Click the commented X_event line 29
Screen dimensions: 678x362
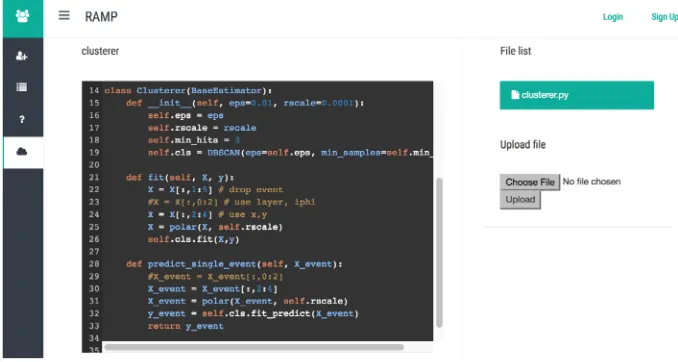tap(215, 276)
